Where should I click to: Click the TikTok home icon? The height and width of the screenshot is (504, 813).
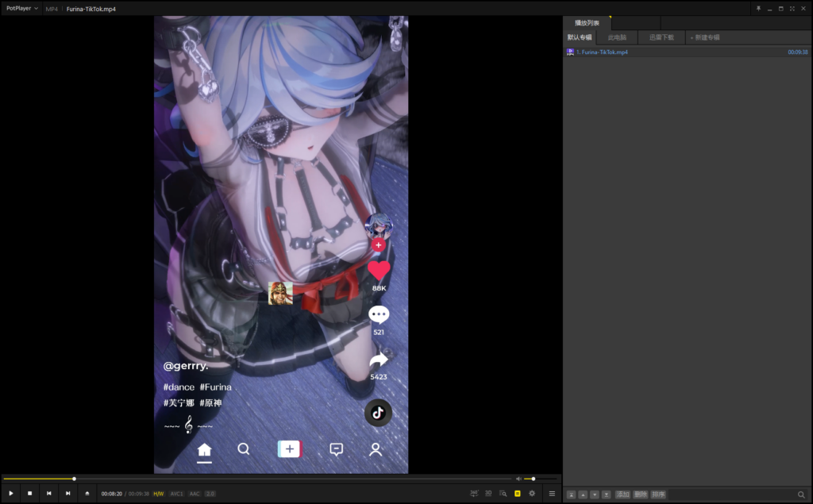click(204, 449)
